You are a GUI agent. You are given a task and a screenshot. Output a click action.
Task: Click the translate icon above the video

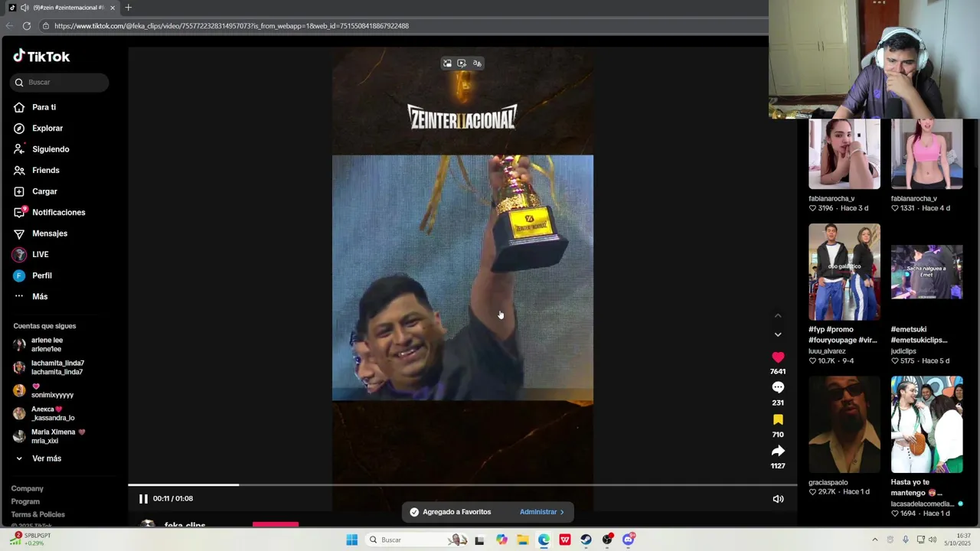477,64
